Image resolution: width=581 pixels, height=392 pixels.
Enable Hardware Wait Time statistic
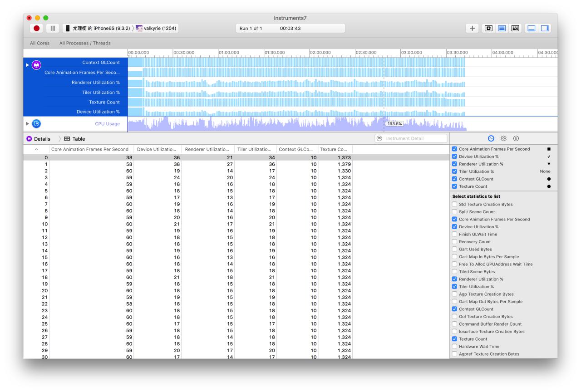tap(455, 347)
